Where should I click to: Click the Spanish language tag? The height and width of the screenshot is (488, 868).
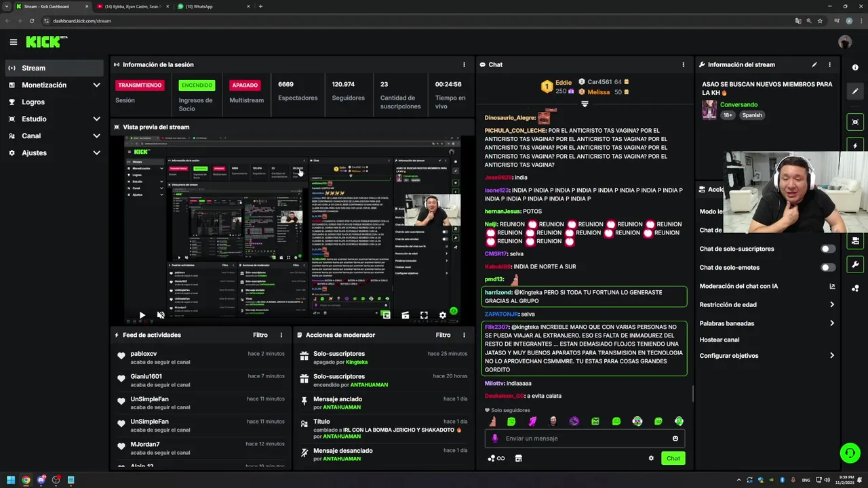click(752, 115)
